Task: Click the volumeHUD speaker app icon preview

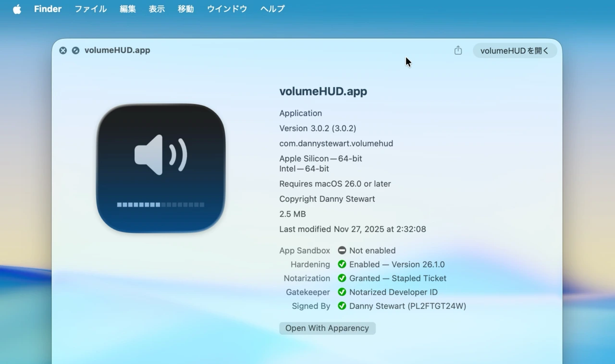Action: coord(160,167)
